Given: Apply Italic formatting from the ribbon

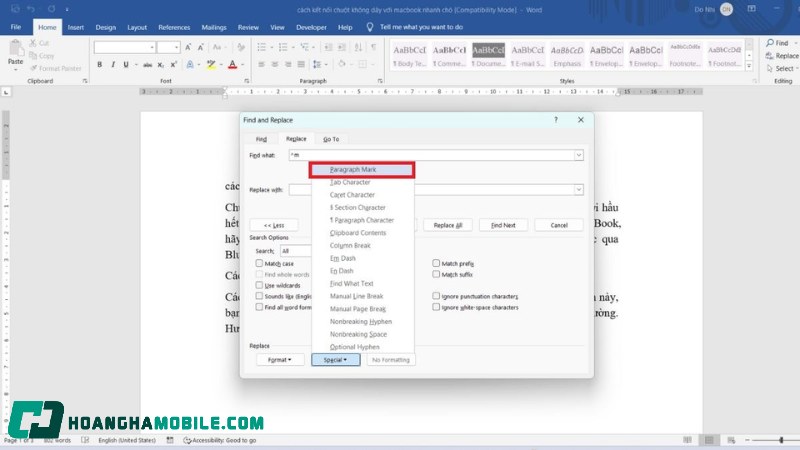Looking at the screenshot, I should click(113, 64).
